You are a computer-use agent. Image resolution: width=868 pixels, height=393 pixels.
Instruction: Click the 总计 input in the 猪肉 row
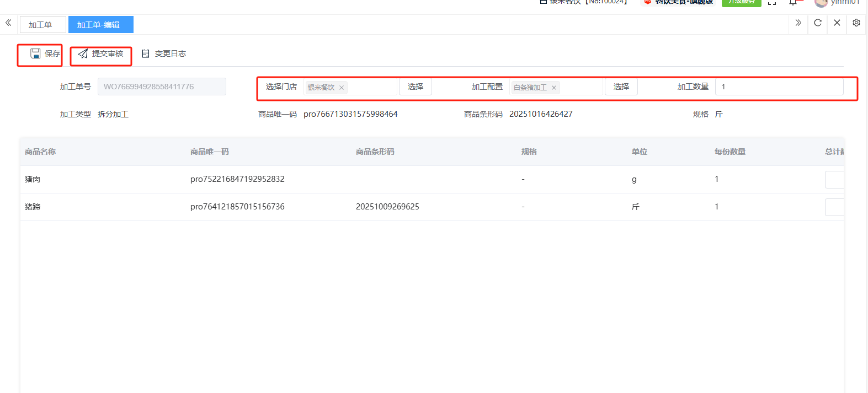834,180
